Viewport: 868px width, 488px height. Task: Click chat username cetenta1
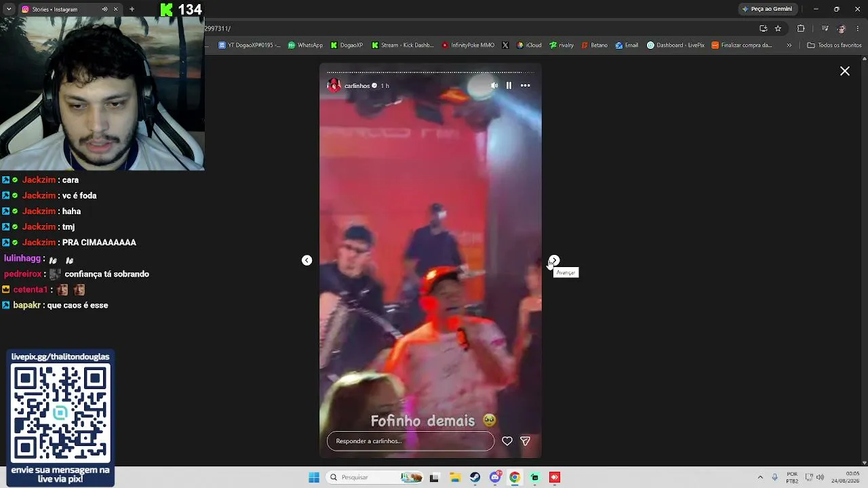[31, 289]
